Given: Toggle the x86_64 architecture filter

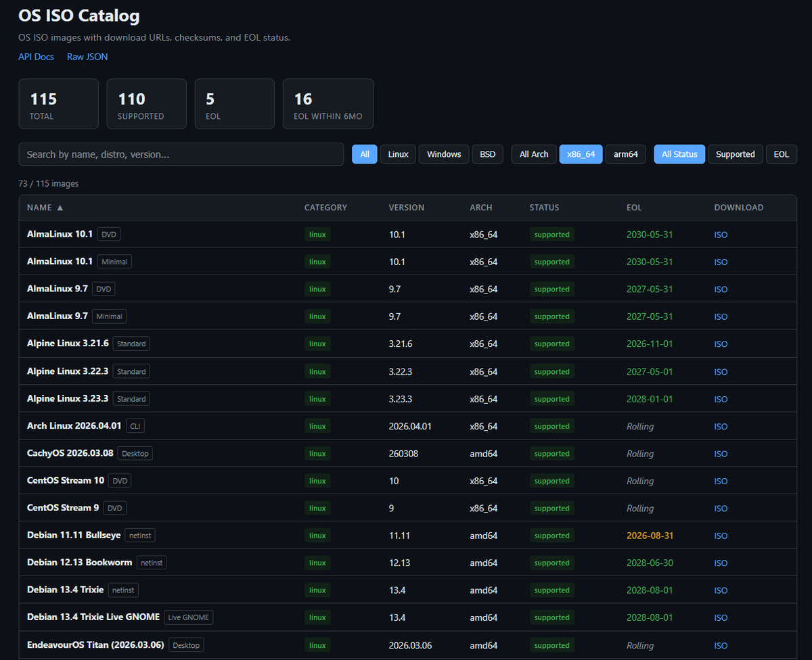Looking at the screenshot, I should point(581,154).
